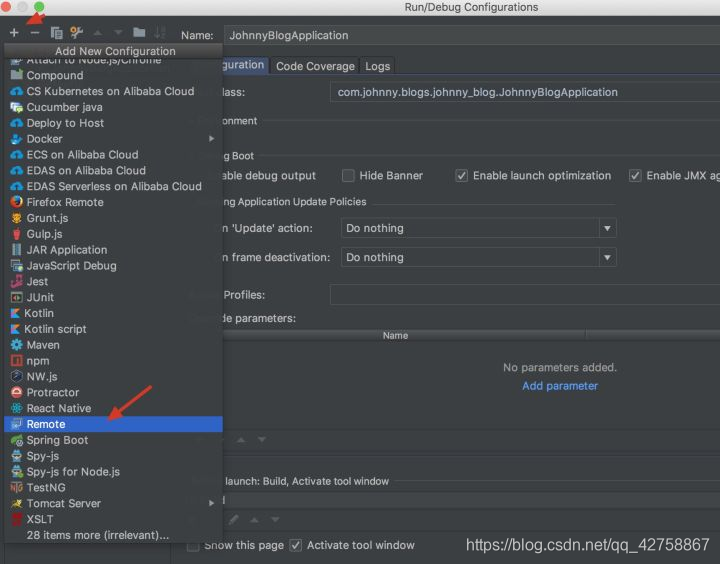The width and height of the screenshot is (720, 564).
Task: Click the Spy-js icon
Action: coord(17,456)
